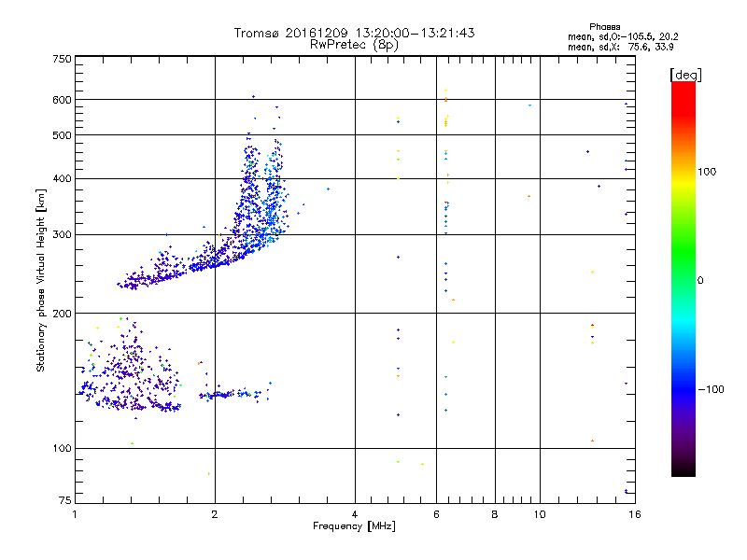The height and width of the screenshot is (560, 747).
Task: Click the x-axis tick label '16'
Action: click(x=635, y=514)
